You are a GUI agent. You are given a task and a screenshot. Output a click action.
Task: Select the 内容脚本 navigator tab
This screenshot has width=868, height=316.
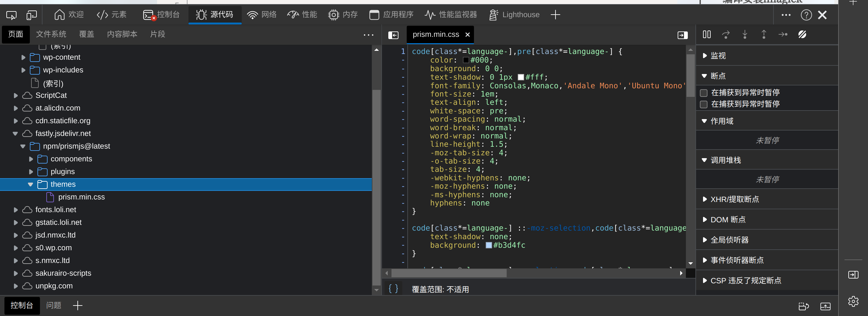(x=122, y=34)
